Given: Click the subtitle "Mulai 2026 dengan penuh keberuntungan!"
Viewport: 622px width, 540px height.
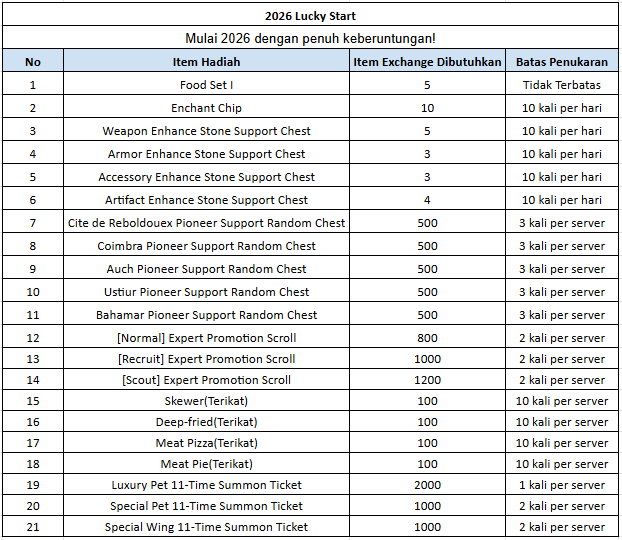Looking at the screenshot, I should click(310, 38).
